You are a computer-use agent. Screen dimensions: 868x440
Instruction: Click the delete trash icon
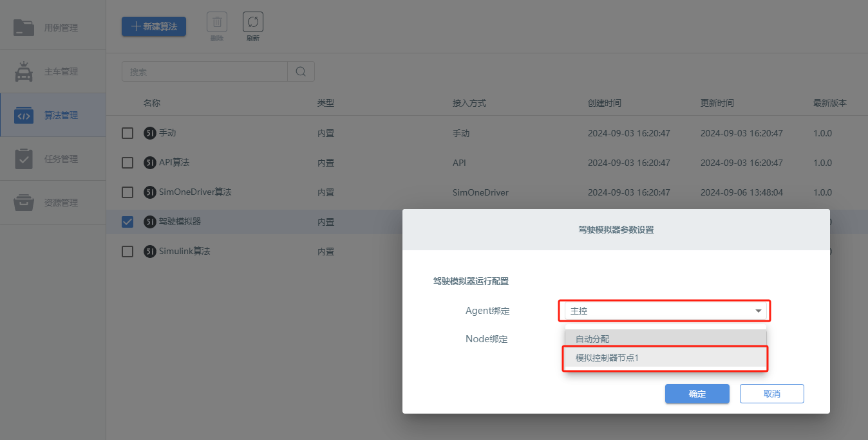pyautogui.click(x=217, y=23)
